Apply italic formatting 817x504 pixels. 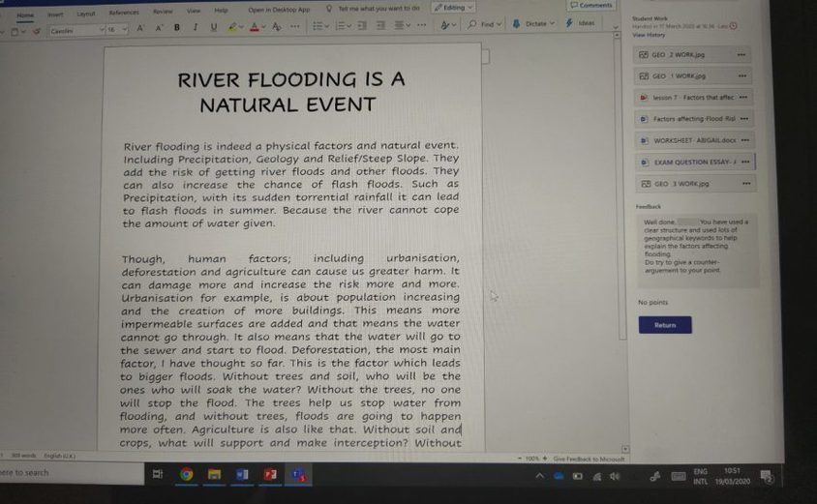click(x=196, y=28)
